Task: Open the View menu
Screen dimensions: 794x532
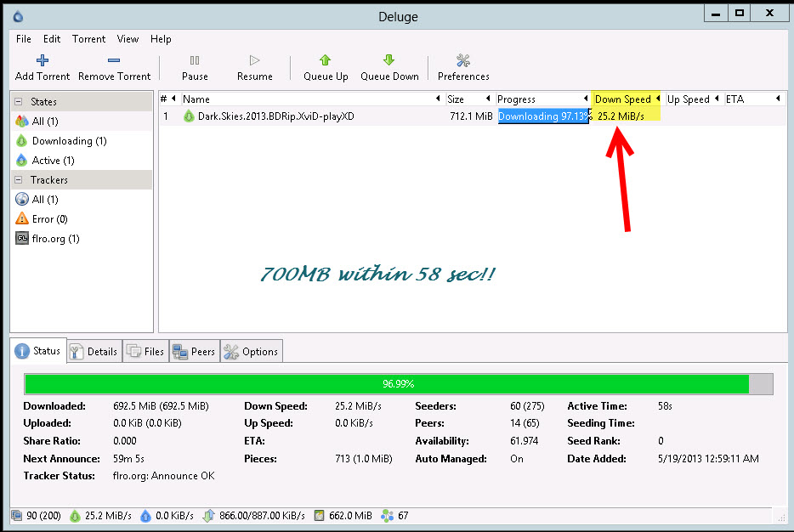Action: pyautogui.click(x=128, y=39)
